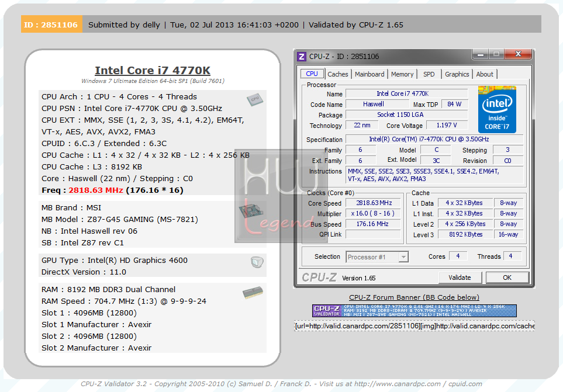Click the Level 2 cache value 4 x 256 KBytes

pos(465,224)
